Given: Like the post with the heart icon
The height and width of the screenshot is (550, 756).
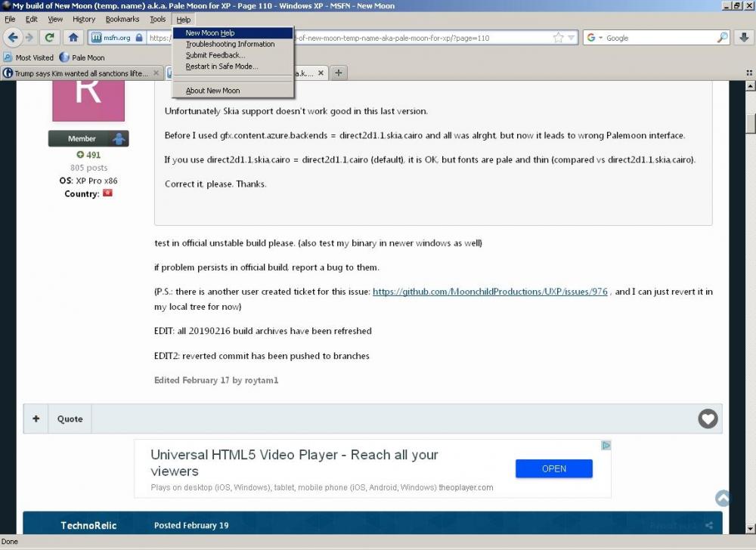Looking at the screenshot, I should click(708, 419).
